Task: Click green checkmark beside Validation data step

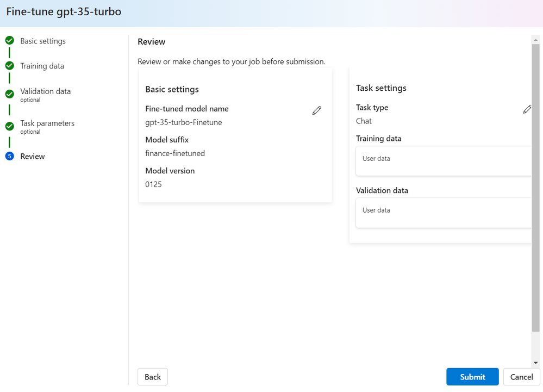Action: point(10,94)
